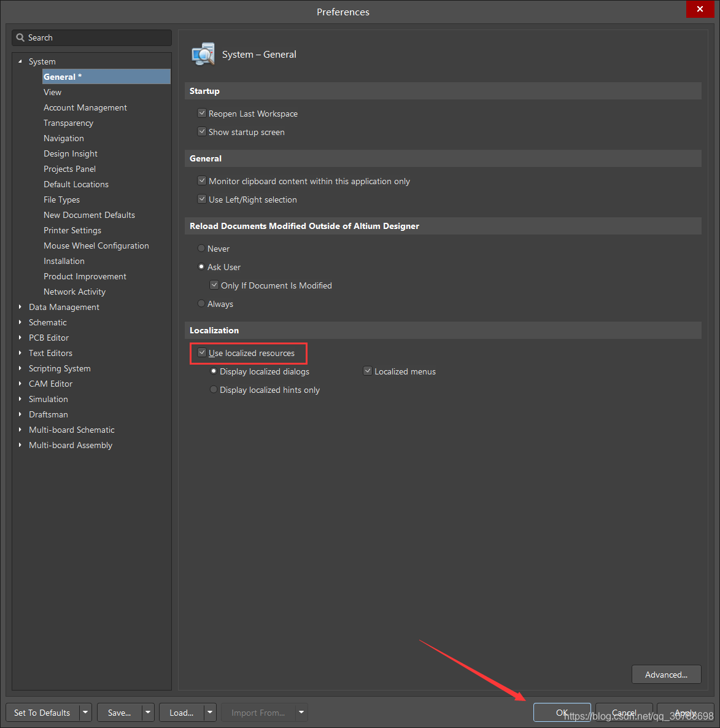The image size is (720, 728).
Task: Disable the Localized menus checkbox
Action: pos(368,371)
